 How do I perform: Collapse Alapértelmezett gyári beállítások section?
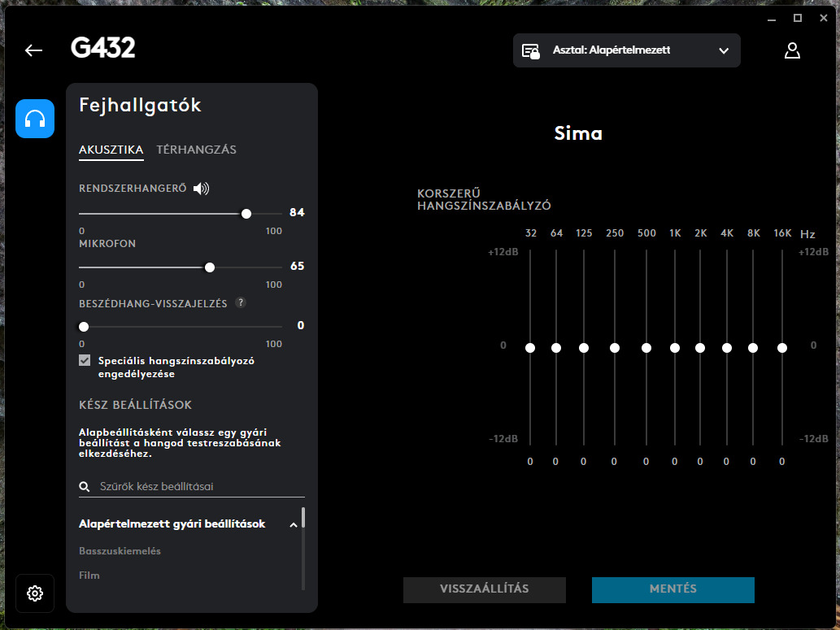[x=293, y=524]
